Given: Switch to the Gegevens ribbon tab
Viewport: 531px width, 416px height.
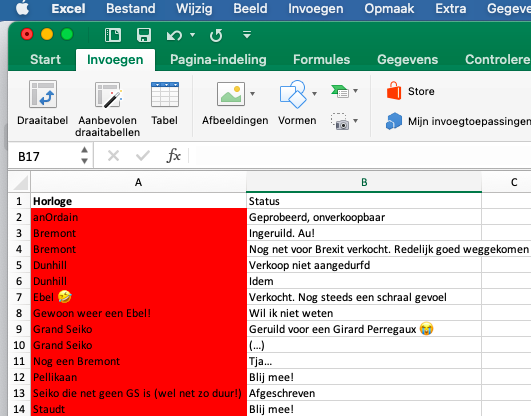Looking at the screenshot, I should click(x=407, y=60).
